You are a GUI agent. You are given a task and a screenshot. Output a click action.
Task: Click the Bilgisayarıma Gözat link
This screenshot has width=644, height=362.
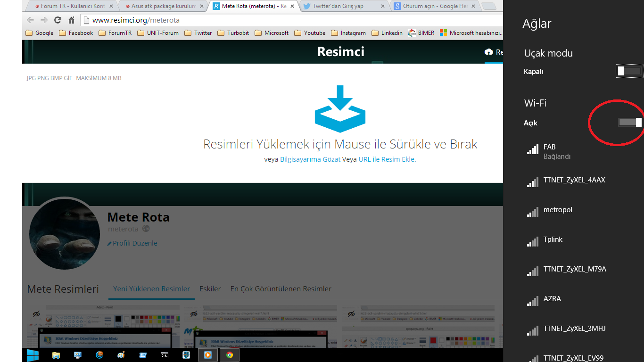310,159
